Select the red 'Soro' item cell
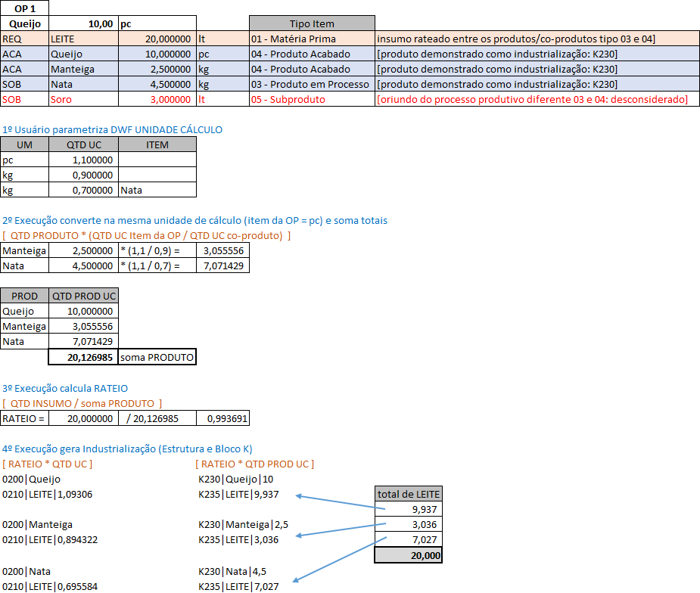 pyautogui.click(x=83, y=99)
